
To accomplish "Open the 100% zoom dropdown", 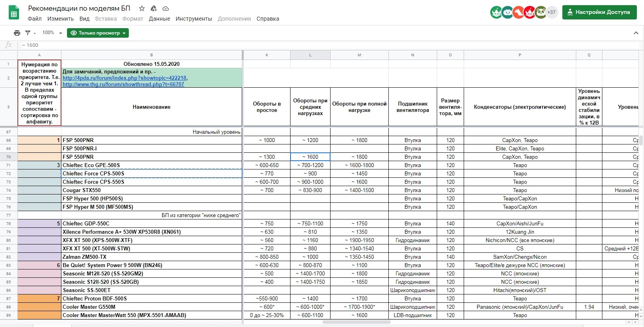I will point(52,33).
